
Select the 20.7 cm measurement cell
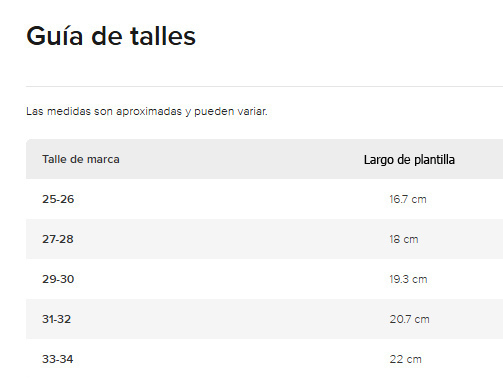pyautogui.click(x=409, y=319)
